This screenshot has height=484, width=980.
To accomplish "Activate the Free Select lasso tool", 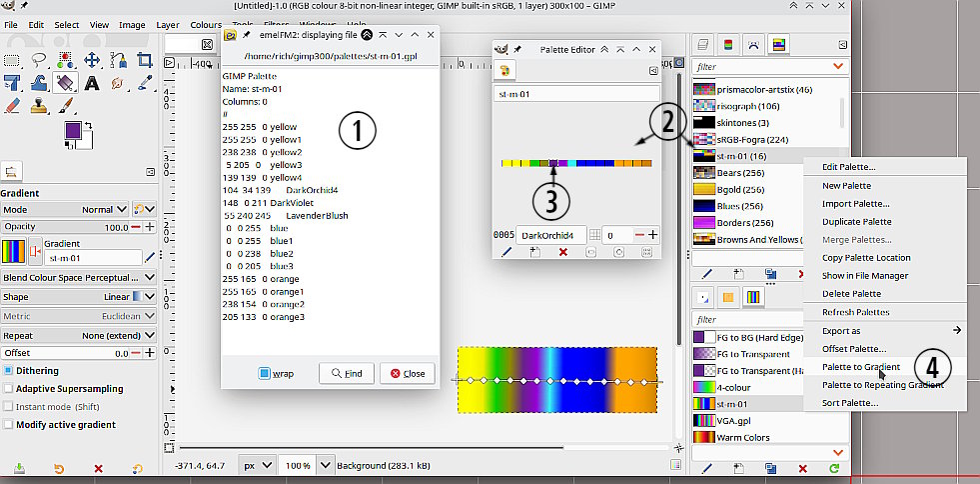I will (40, 60).
